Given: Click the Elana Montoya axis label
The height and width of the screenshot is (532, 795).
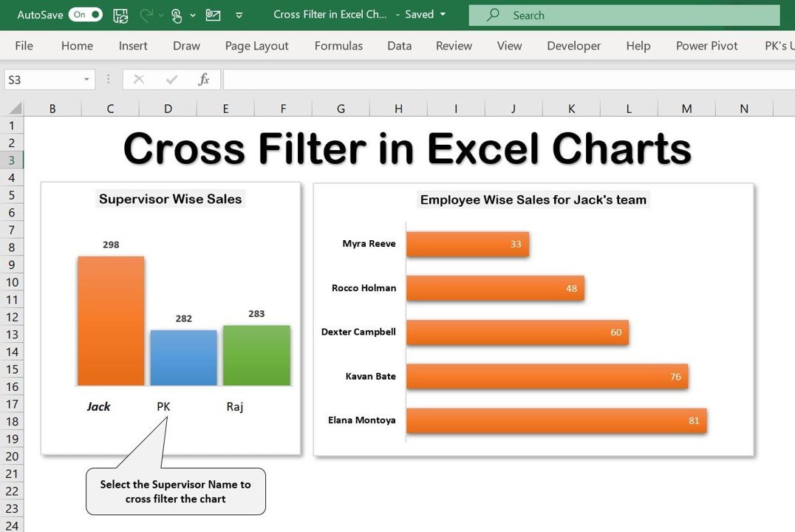Looking at the screenshot, I should [x=361, y=420].
